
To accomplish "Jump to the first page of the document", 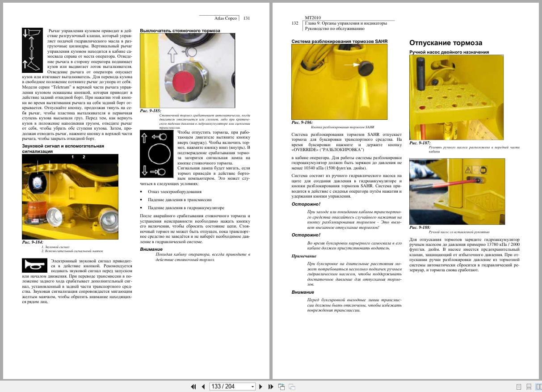I will pyautogui.click(x=193, y=387).
